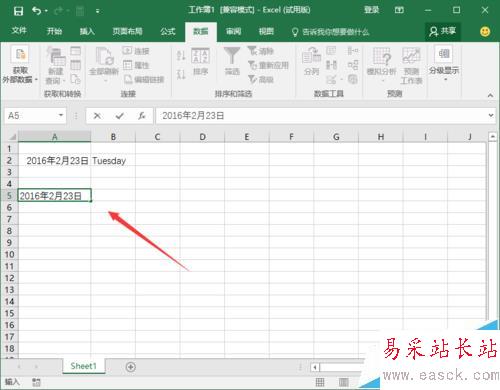500x390 pixels.
Task: Open the Customize Quick Access Toolbar dropdown
Action: coord(97,11)
